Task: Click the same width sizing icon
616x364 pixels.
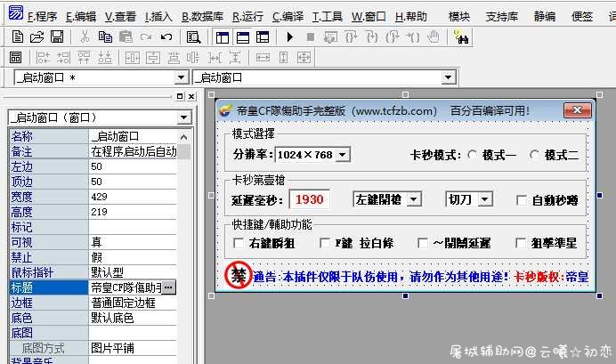Action: coord(263,58)
